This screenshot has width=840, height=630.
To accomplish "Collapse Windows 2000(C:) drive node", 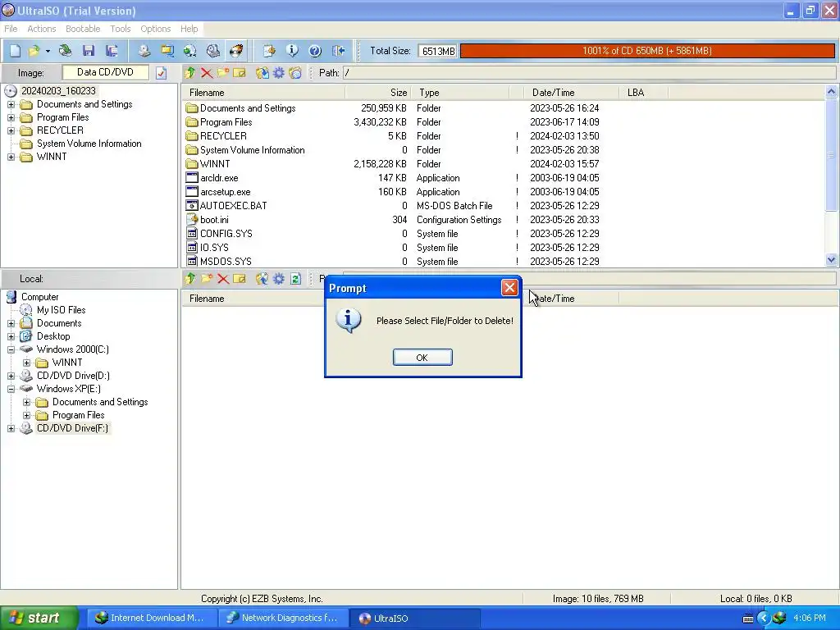I will click(x=11, y=349).
